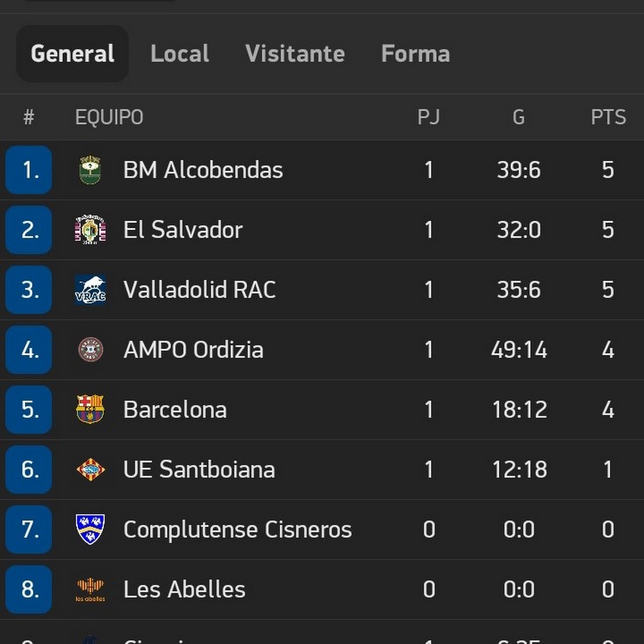Open the BM Alcobendas team name

203,170
